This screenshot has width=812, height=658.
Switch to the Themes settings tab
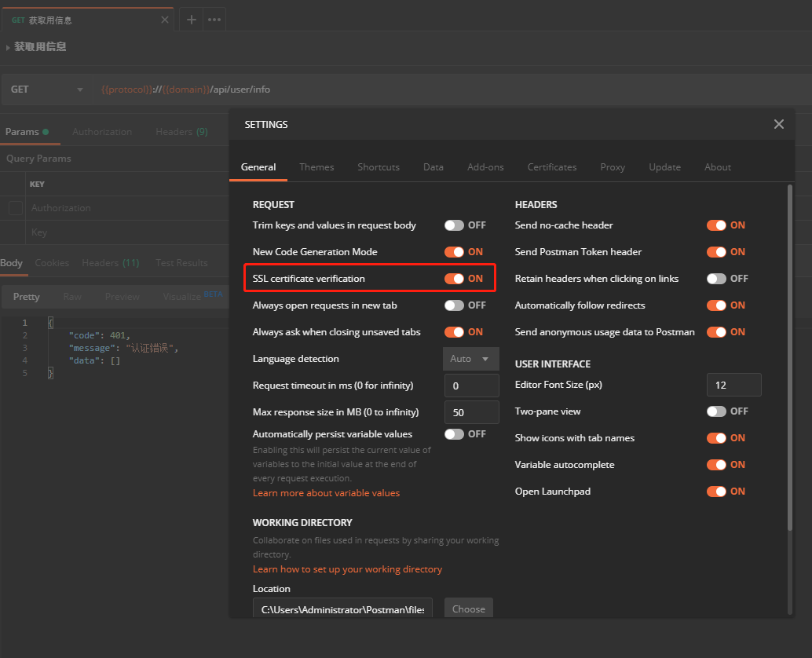[316, 167]
